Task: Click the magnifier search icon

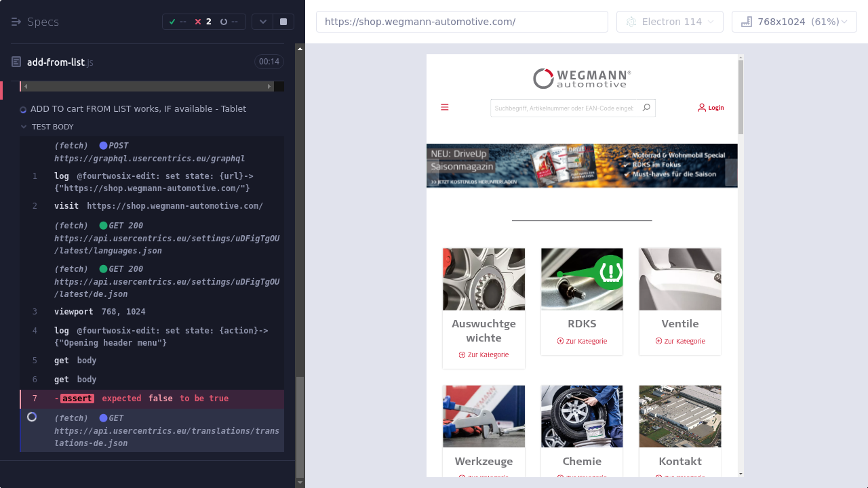Action: tap(646, 107)
